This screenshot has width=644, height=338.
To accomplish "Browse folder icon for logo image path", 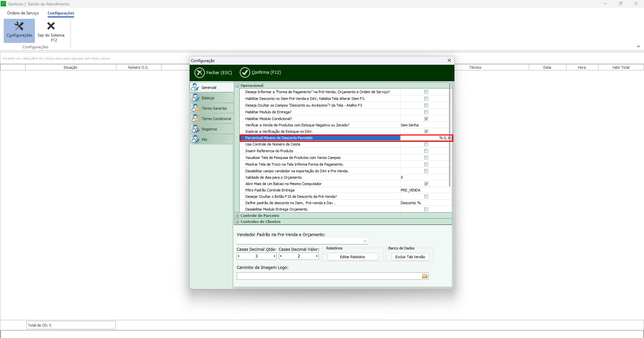I will coord(425,276).
